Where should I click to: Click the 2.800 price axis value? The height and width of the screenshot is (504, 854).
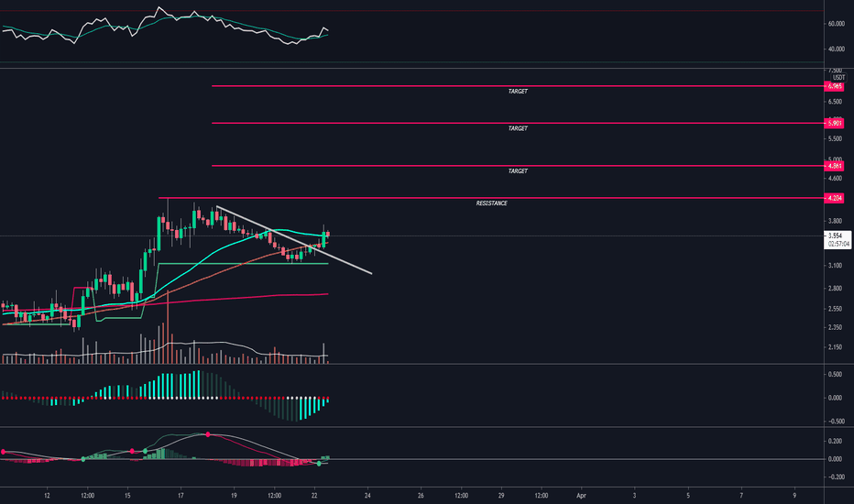click(835, 289)
